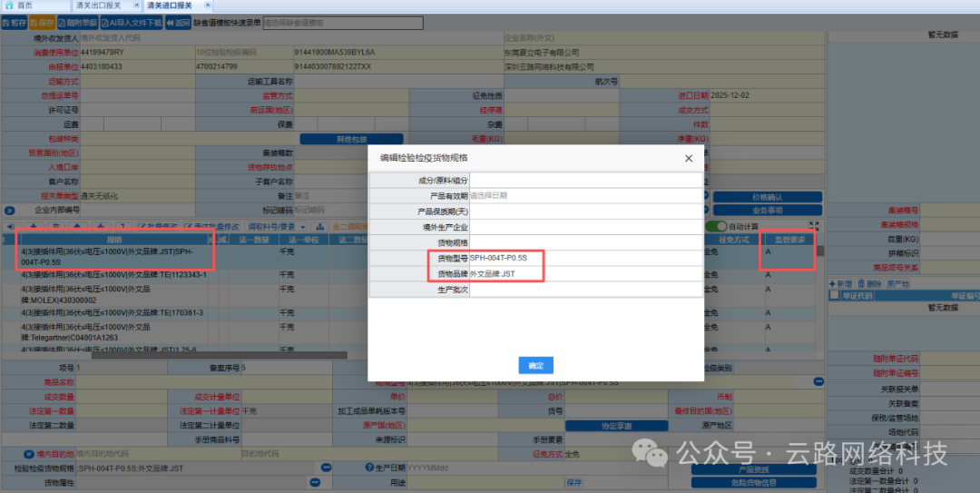
Task: Click the up-arrow icon in goods toolbar
Action: pyautogui.click(x=77, y=226)
